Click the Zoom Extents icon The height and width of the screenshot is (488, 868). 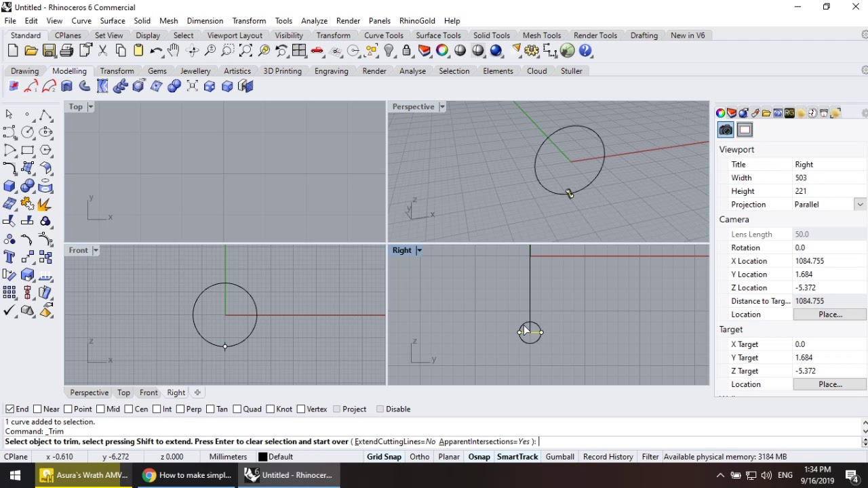tap(245, 51)
